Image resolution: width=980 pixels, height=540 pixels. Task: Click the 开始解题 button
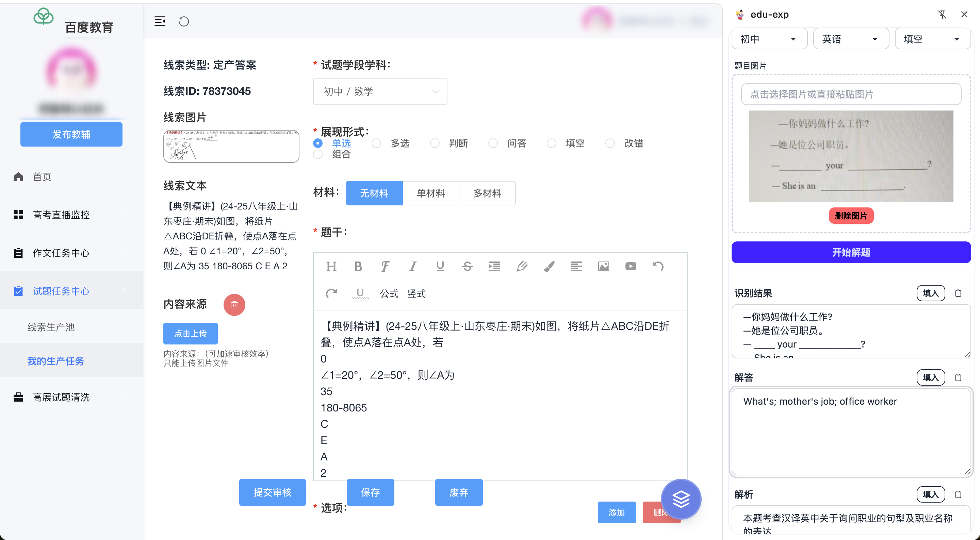[851, 252]
